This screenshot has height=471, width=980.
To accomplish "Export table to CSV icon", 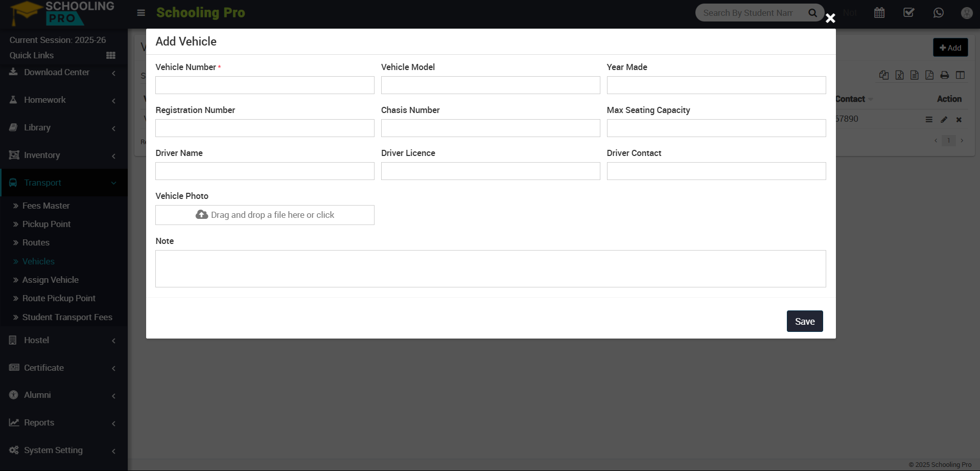I will (915, 75).
